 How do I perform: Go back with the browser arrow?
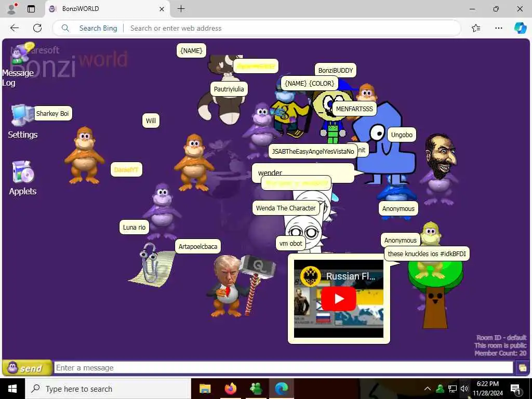(14, 28)
